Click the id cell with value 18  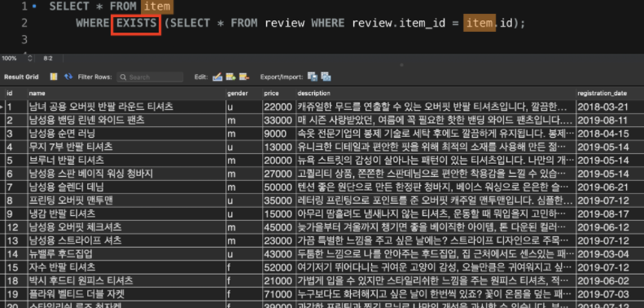(x=16, y=280)
